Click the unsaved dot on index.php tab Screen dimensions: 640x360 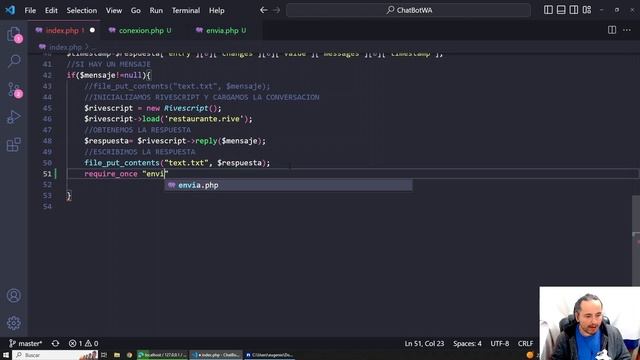[92, 30]
